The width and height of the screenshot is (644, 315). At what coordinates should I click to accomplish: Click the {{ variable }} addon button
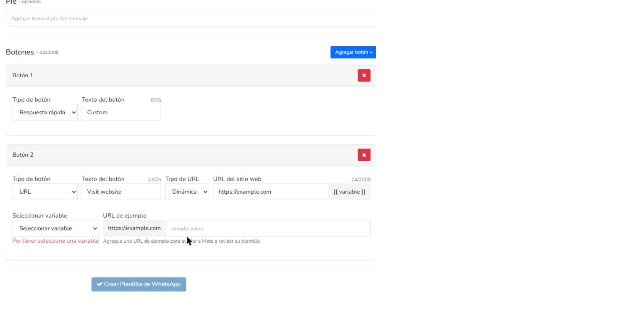coord(349,192)
